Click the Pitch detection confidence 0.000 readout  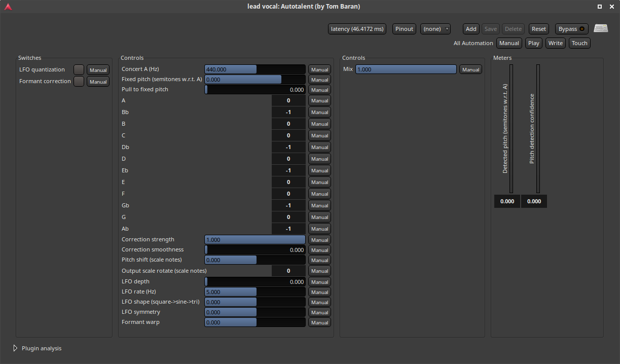point(534,201)
